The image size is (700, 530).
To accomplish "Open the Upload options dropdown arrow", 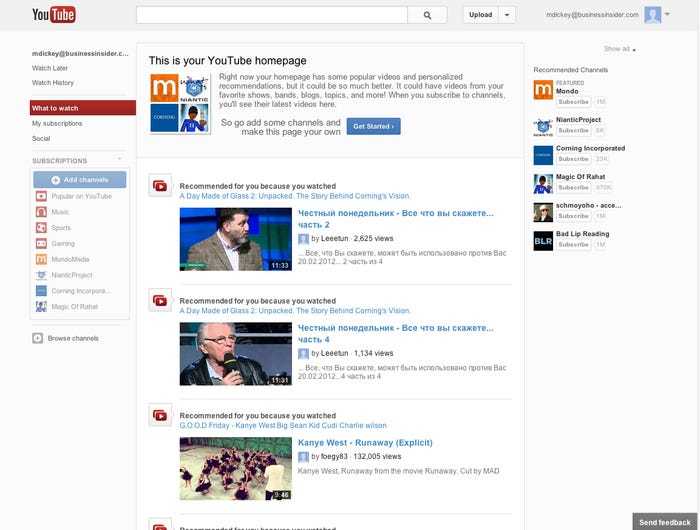I will [507, 15].
